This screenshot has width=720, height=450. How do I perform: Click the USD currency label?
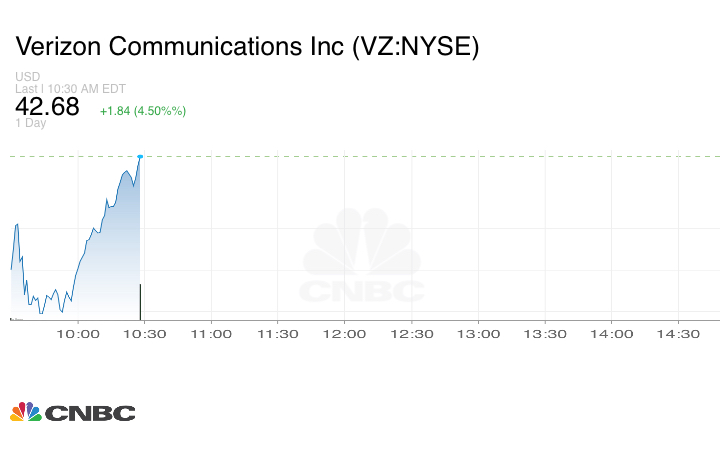click(27, 77)
